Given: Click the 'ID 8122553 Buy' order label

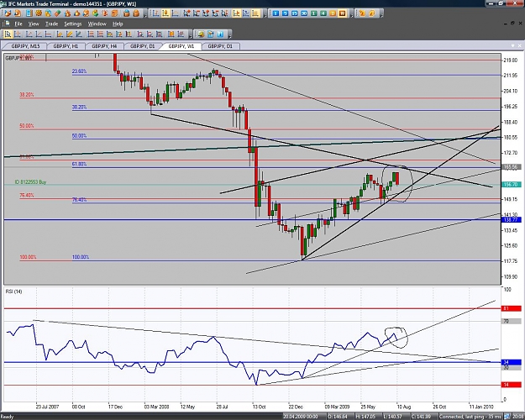Looking at the screenshot, I should (30, 182).
